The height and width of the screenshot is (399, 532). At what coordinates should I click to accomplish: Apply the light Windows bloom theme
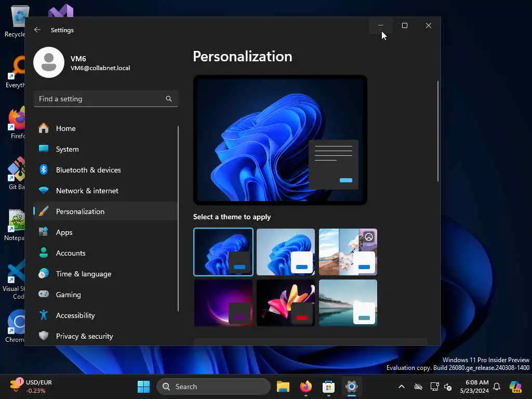click(286, 252)
